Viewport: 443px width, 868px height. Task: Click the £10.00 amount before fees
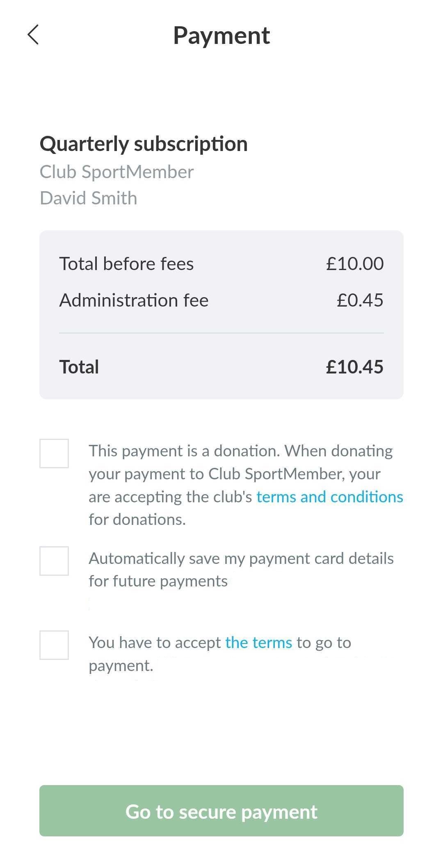355,264
